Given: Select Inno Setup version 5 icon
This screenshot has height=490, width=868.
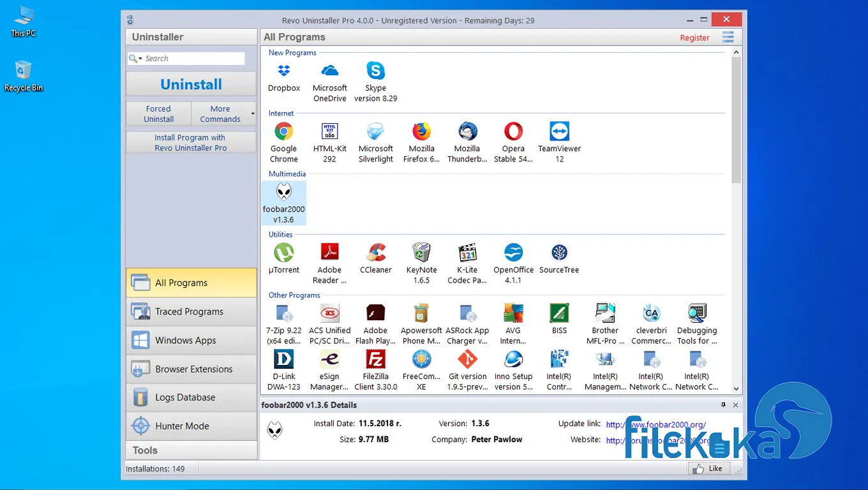Looking at the screenshot, I should [x=513, y=359].
